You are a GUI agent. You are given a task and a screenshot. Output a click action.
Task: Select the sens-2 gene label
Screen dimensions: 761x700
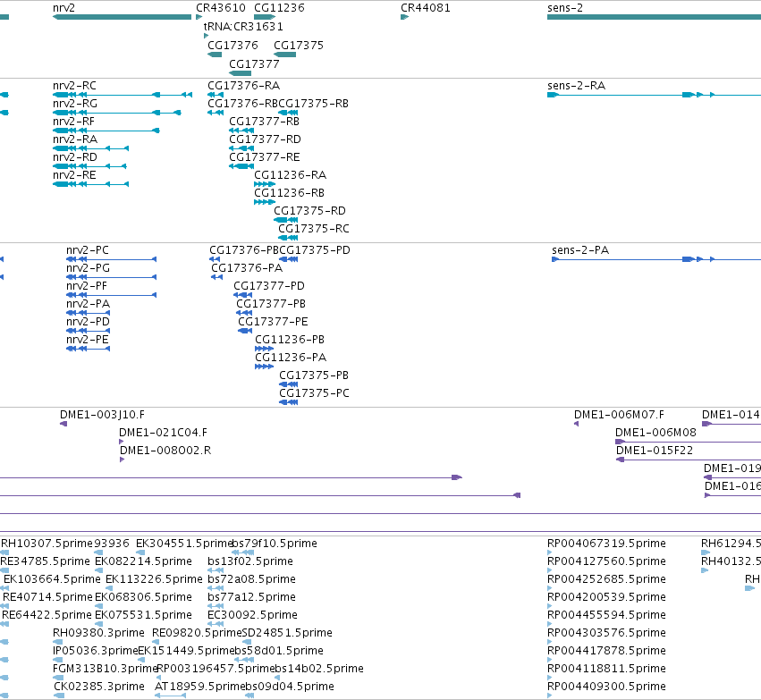pyautogui.click(x=565, y=8)
